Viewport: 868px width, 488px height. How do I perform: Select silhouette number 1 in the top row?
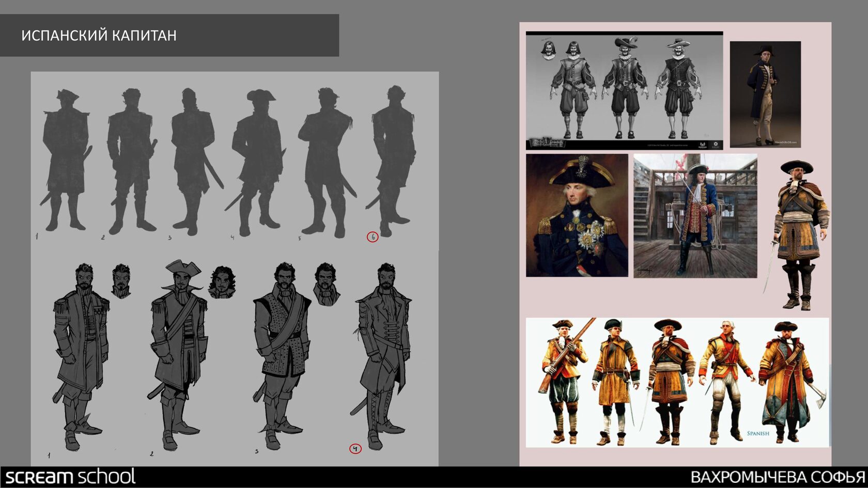point(66,160)
